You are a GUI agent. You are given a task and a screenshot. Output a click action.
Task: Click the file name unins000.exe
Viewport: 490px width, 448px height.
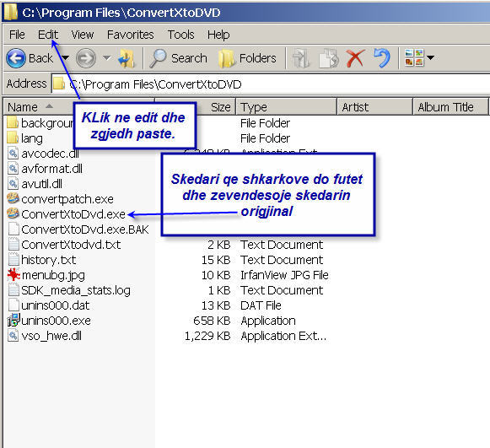56,321
